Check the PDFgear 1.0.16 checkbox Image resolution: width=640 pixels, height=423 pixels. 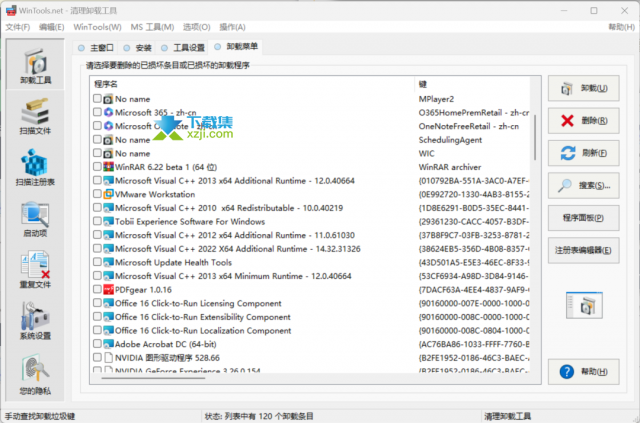point(97,289)
